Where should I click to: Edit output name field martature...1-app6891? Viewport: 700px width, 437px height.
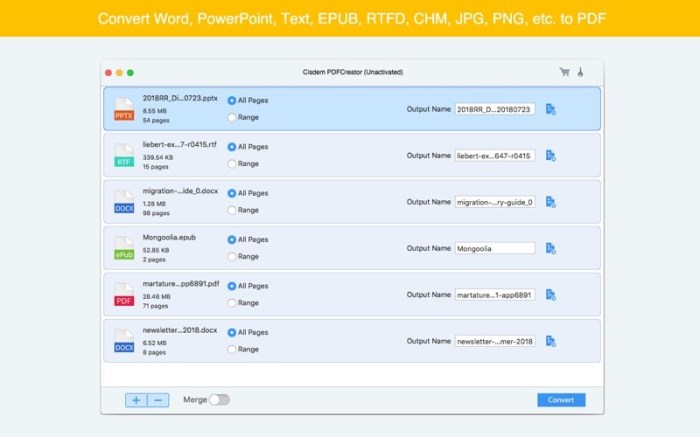point(495,295)
